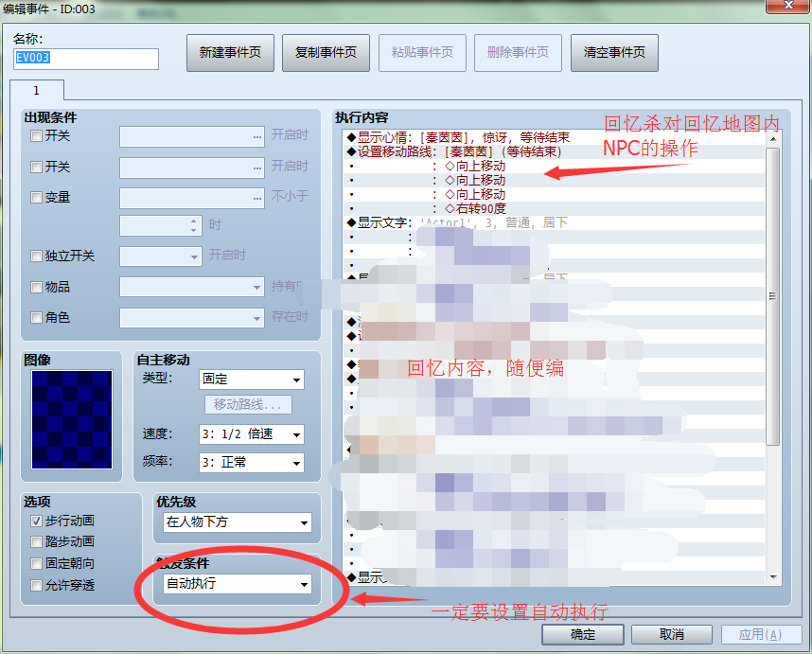Open the 优先级 dropdown showing 在人物下方

pyautogui.click(x=238, y=522)
